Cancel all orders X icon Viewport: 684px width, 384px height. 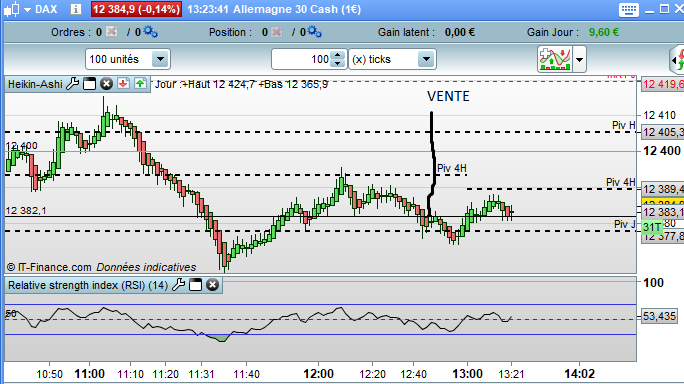point(112,31)
